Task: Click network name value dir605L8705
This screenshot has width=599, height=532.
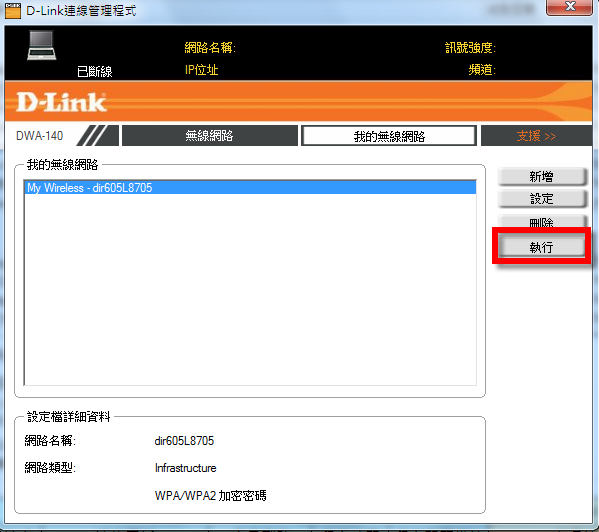Action: 184,441
